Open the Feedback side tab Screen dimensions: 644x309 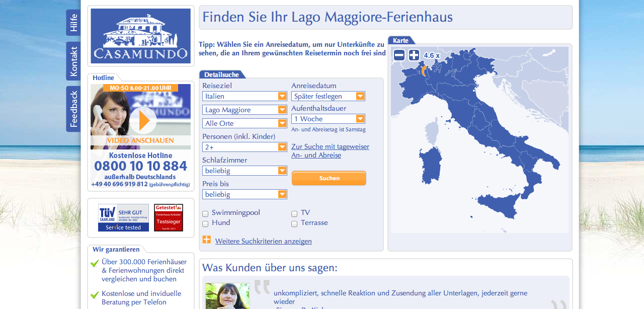tap(73, 109)
